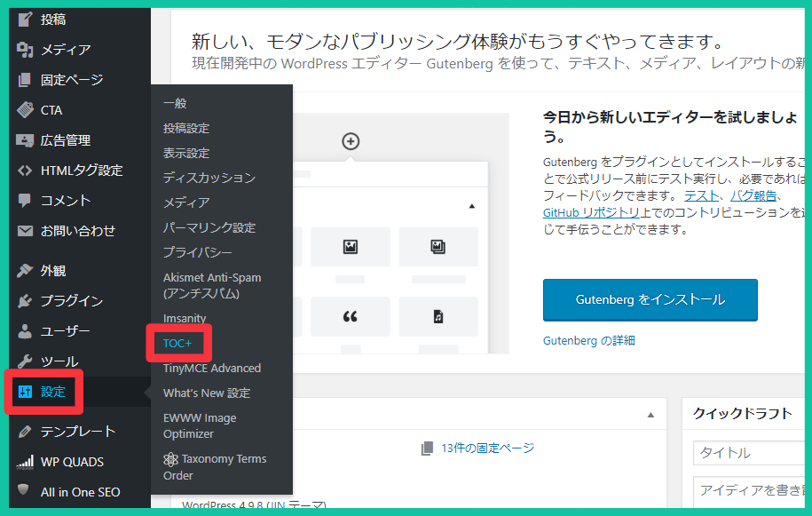812x516 pixels.
Task: Click the テンプレート pencil icon
Action: point(25,431)
